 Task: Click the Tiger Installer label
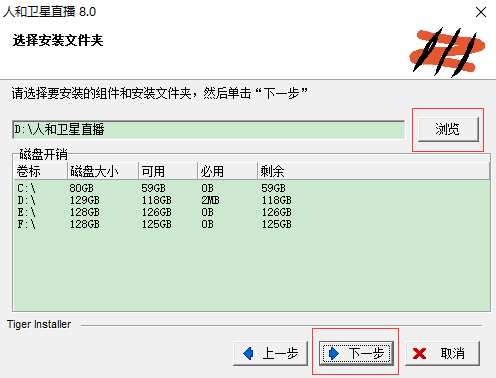pyautogui.click(x=39, y=324)
